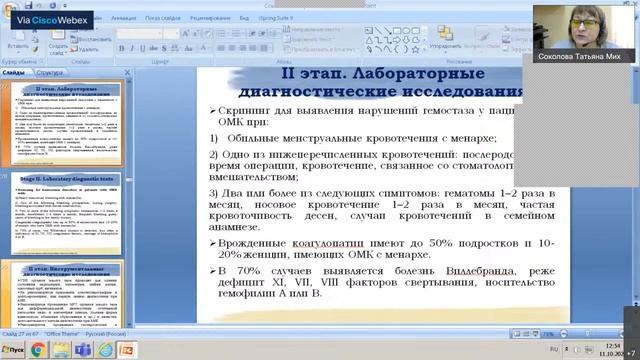Click the Copy icon in the clipboard group
The image size is (640, 360).
pos(36,40)
